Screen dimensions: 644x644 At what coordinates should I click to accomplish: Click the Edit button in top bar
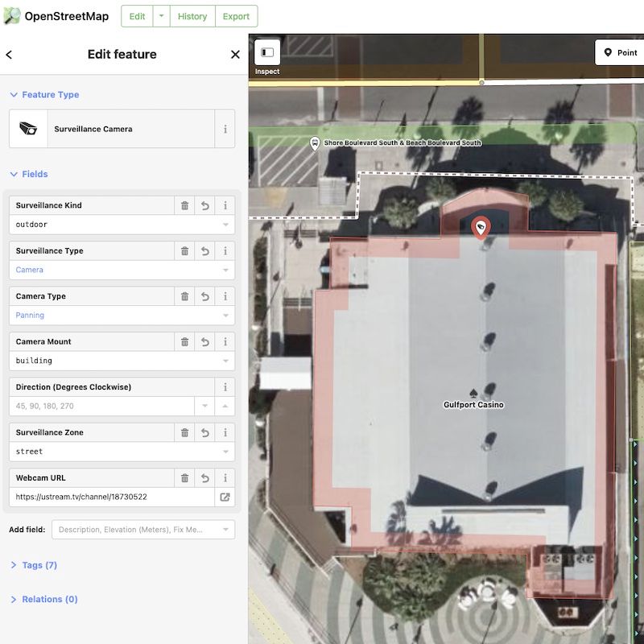pos(137,16)
